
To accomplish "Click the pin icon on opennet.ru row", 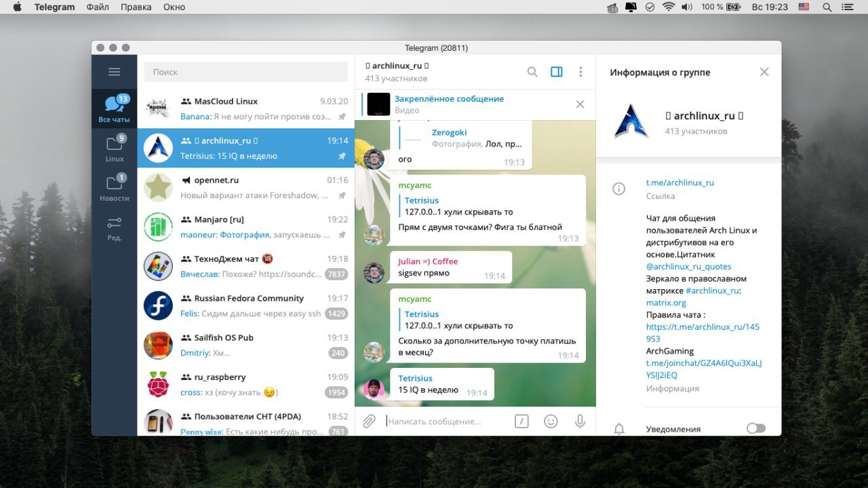I will coord(342,195).
